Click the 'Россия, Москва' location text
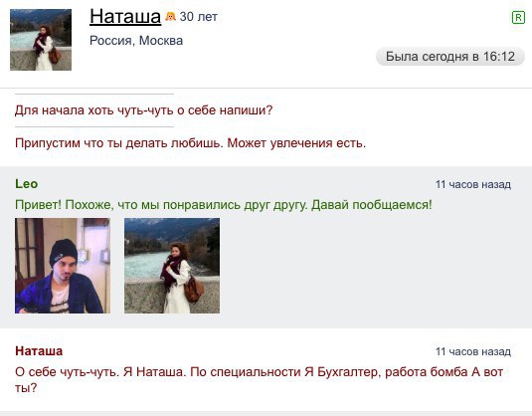 tap(136, 41)
